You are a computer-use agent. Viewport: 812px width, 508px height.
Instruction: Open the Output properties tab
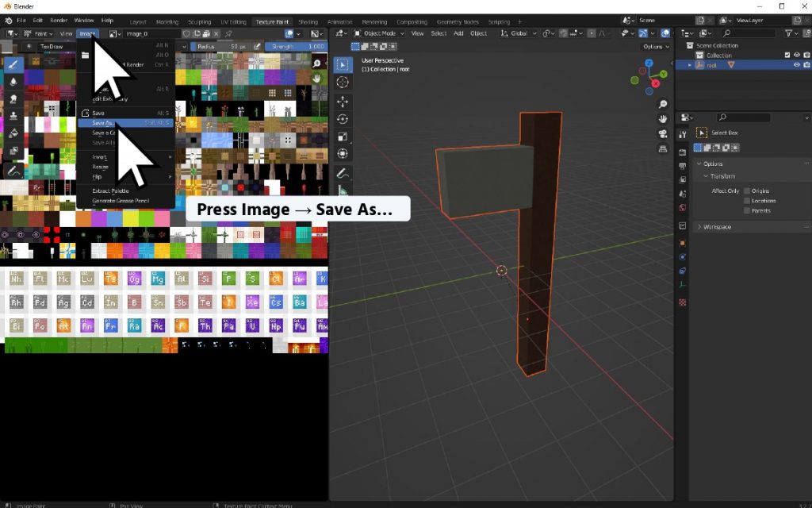[x=683, y=166]
